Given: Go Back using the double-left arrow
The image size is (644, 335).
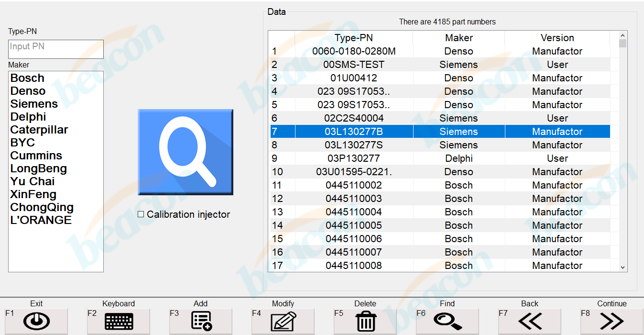Looking at the screenshot, I should pyautogui.click(x=530, y=321).
